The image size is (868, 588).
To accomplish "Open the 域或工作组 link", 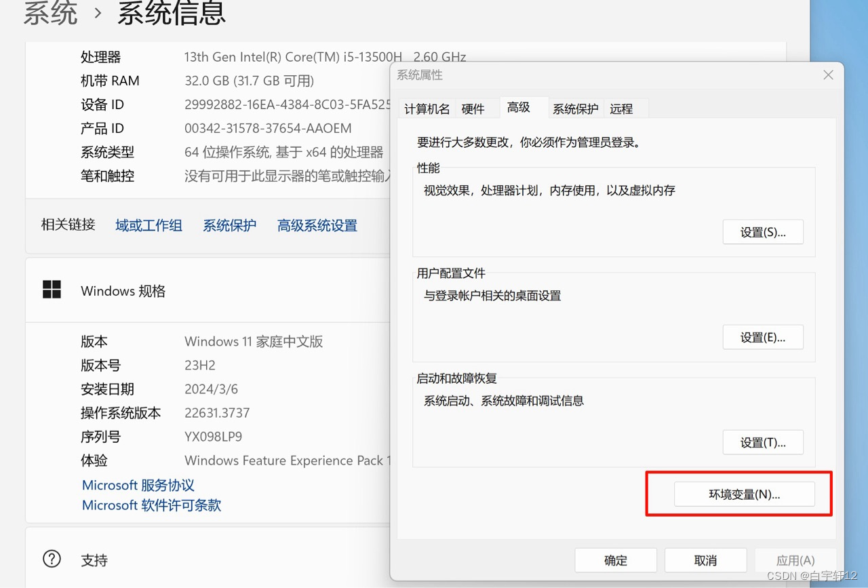I will (149, 224).
